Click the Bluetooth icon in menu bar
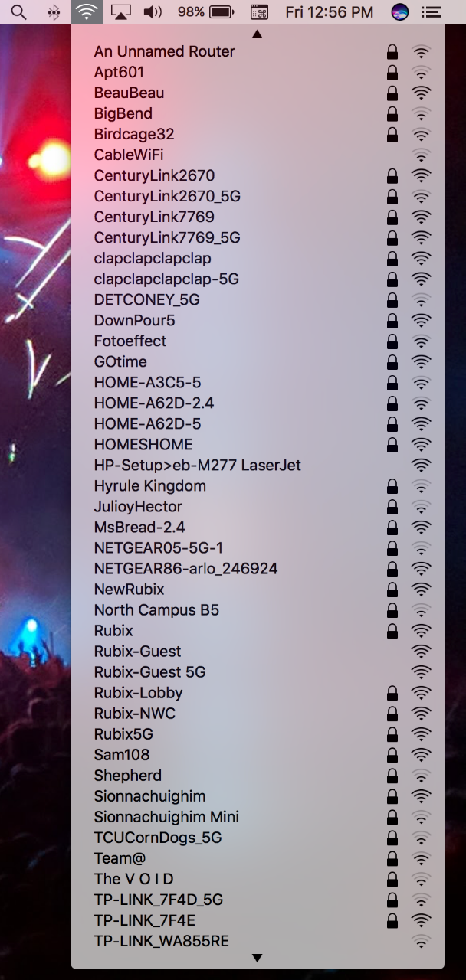This screenshot has width=466, height=980. point(54,12)
